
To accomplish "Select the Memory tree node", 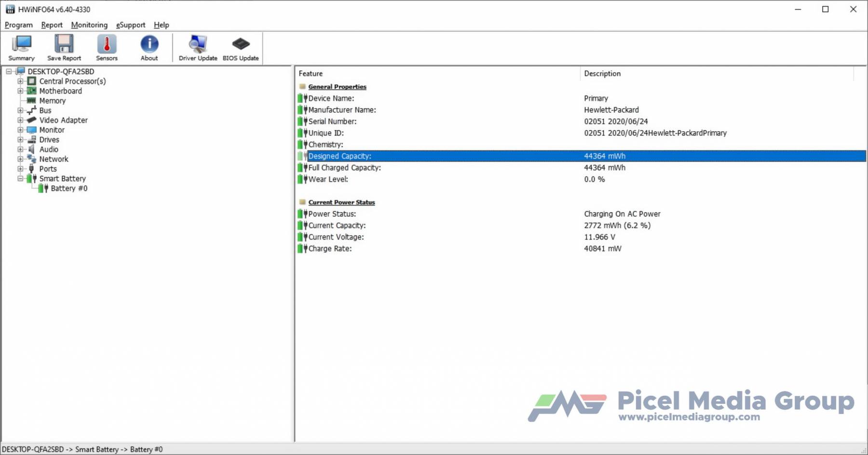I will click(x=52, y=101).
